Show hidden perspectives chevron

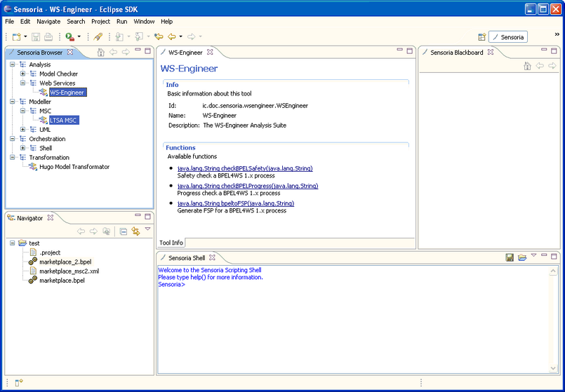[x=557, y=34]
